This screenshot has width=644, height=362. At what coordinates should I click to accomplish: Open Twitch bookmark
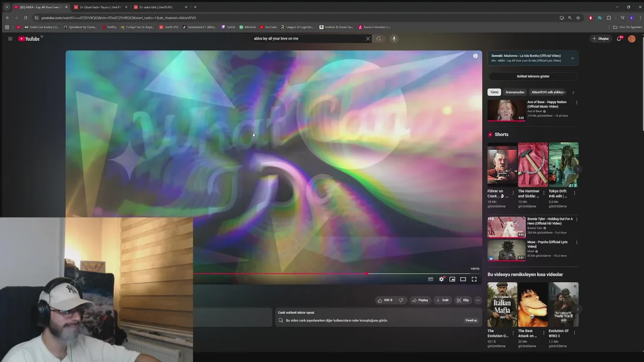coord(228,27)
